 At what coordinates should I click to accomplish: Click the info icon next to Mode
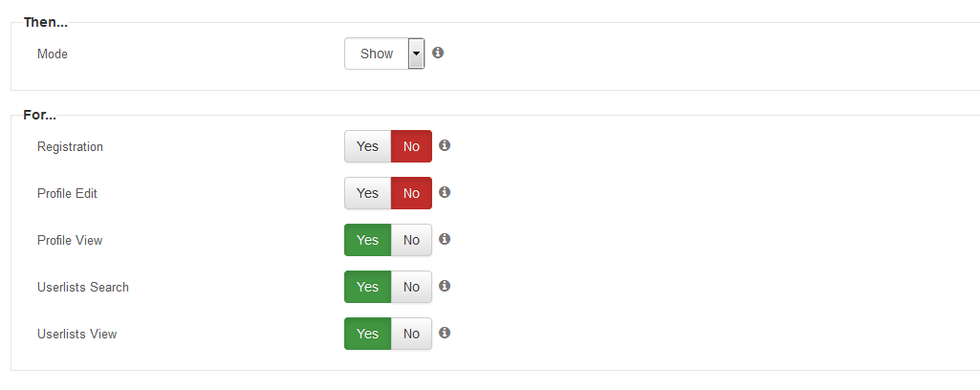[438, 53]
